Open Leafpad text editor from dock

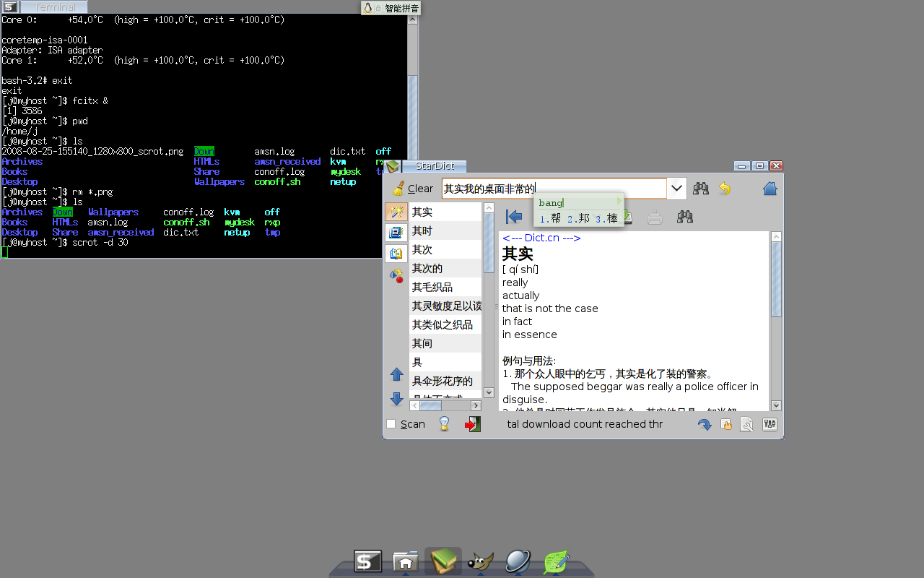557,561
